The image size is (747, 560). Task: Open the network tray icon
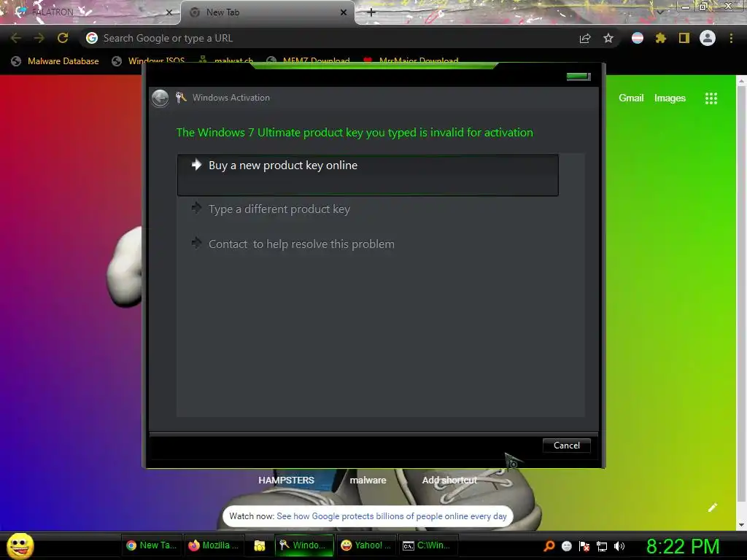pos(602,546)
